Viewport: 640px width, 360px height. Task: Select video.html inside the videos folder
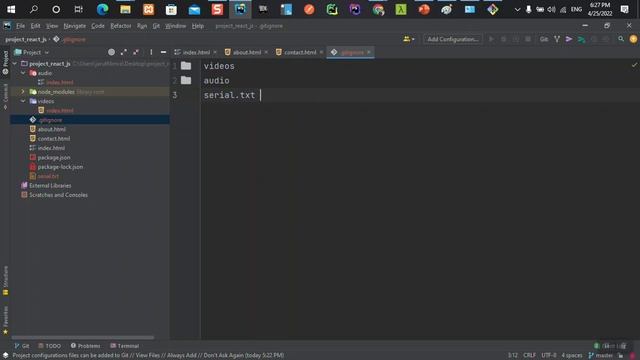pos(60,111)
